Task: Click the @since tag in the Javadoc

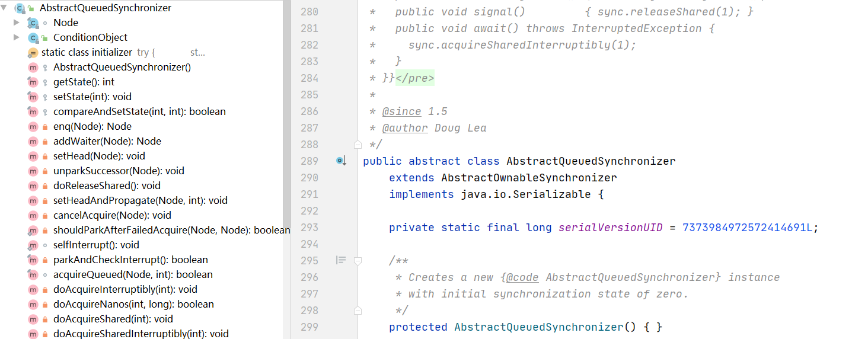Action: [x=401, y=111]
